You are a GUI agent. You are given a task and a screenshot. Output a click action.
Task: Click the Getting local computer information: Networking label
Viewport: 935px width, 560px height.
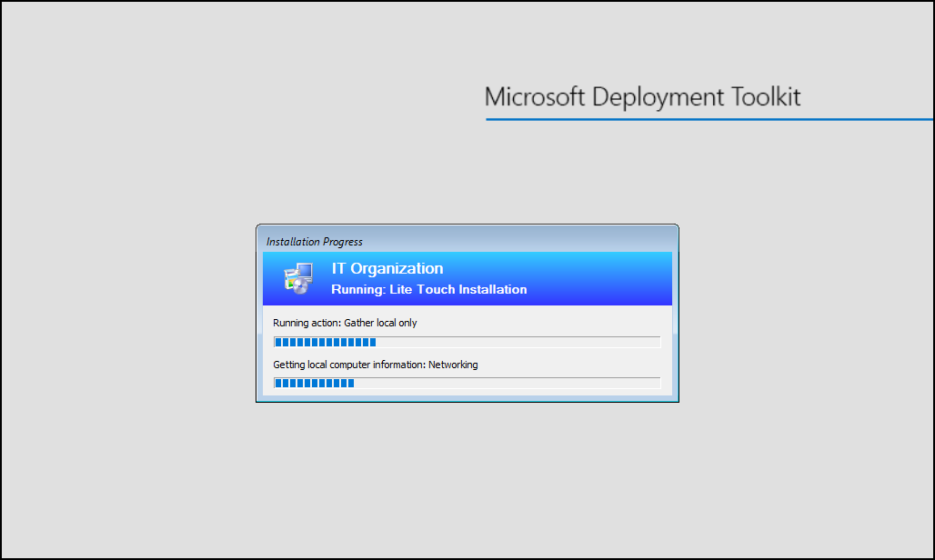point(375,365)
